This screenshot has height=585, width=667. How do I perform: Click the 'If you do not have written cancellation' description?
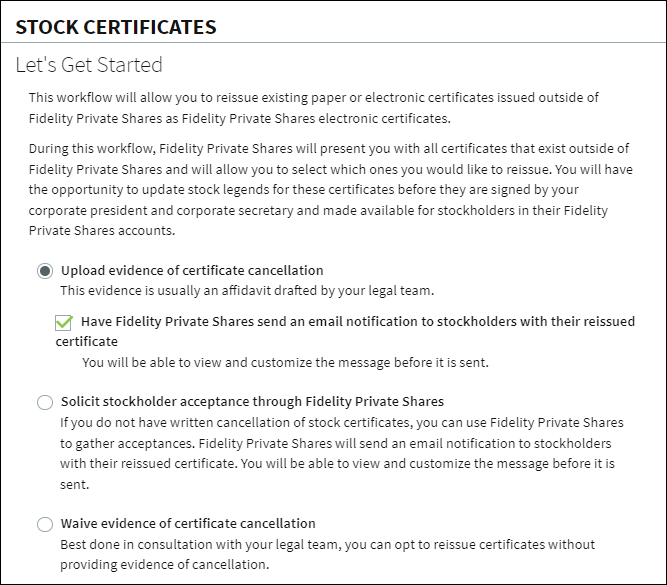(342, 453)
